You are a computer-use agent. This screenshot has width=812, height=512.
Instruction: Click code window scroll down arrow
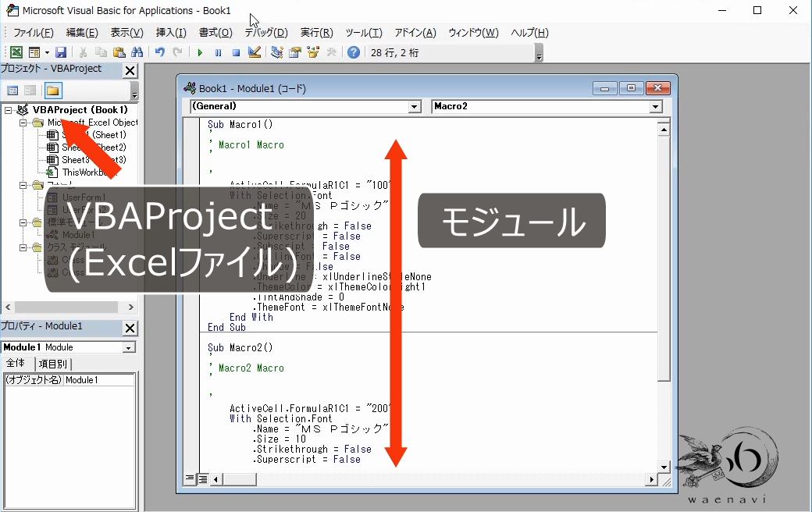pyautogui.click(x=664, y=467)
